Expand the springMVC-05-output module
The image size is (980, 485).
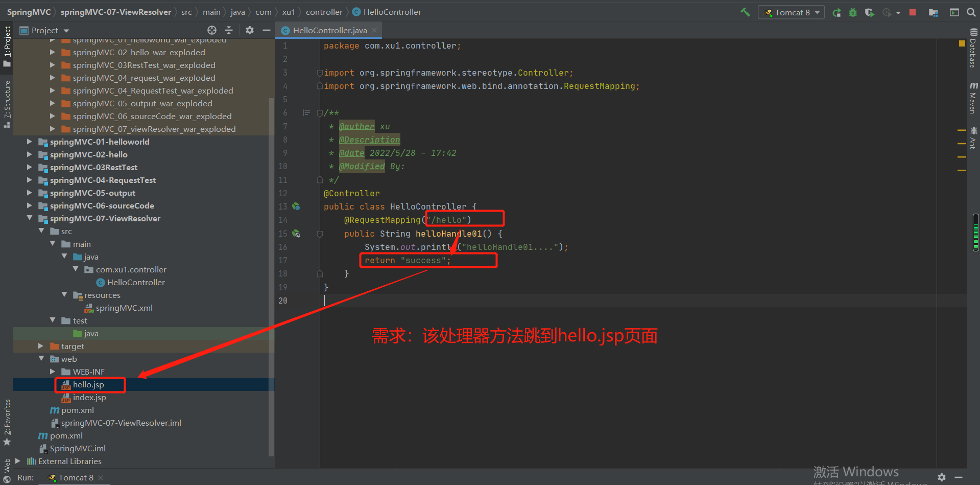29,193
